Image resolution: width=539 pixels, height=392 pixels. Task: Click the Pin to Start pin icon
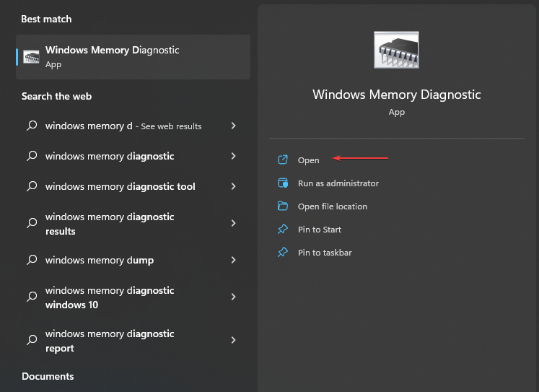coord(283,230)
